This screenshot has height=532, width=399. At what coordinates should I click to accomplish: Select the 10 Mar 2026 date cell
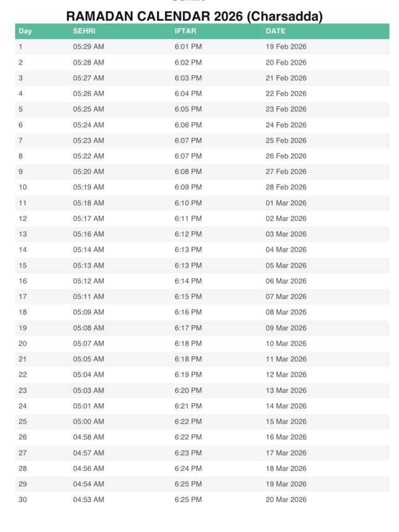(286, 343)
